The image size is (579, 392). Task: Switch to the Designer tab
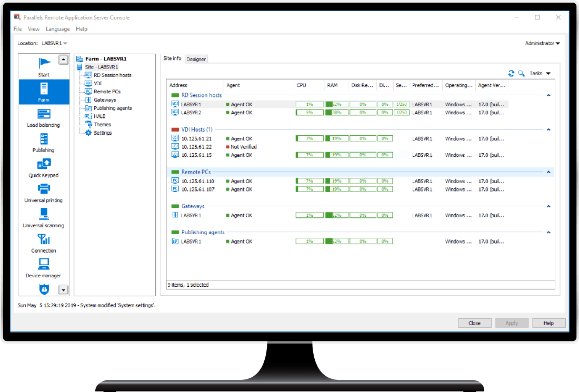pyautogui.click(x=196, y=59)
